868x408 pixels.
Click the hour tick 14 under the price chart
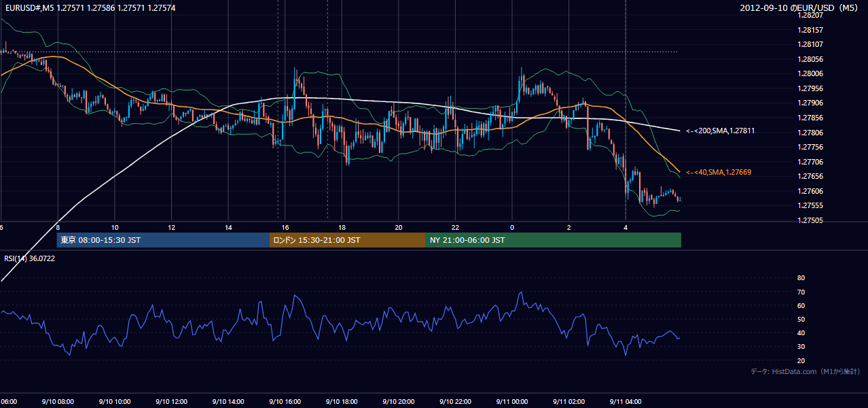228,227
